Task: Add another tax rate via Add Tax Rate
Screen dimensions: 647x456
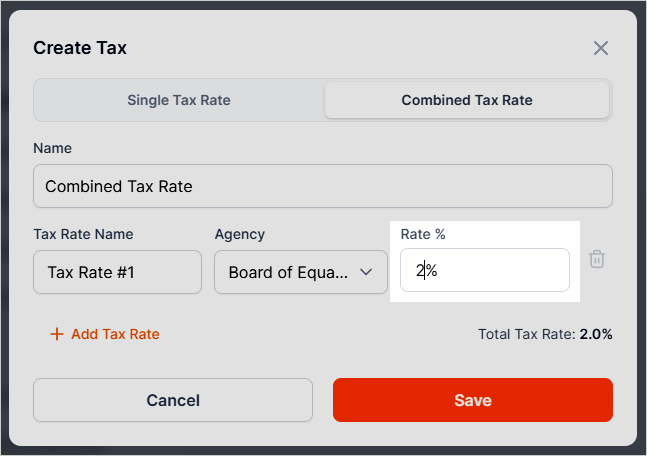Action: click(115, 334)
